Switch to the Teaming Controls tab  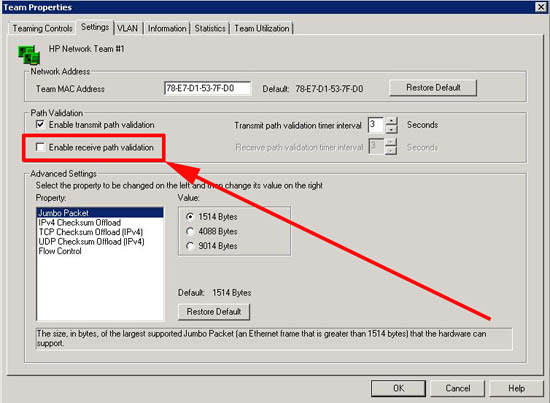point(42,28)
